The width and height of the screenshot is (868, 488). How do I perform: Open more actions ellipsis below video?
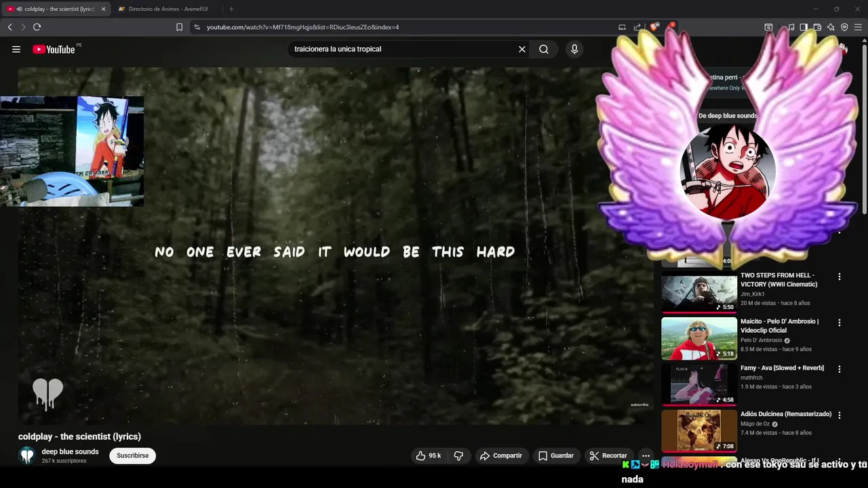(646, 456)
